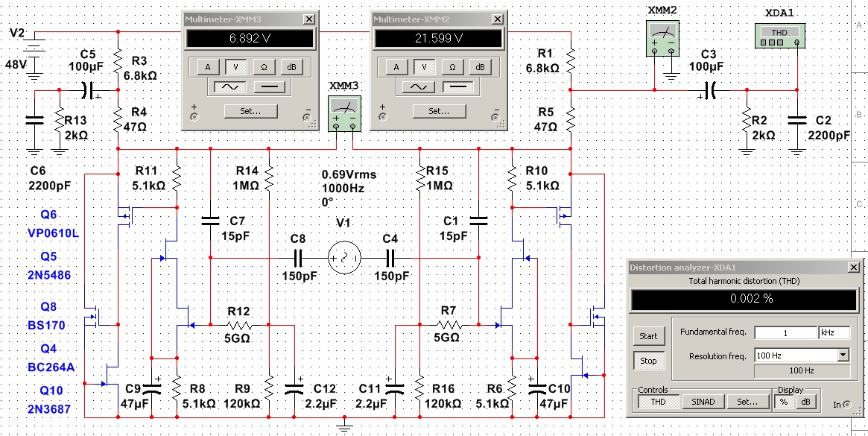Open Set... in Multimeter-XMM3
868x436 pixels.
[250, 111]
